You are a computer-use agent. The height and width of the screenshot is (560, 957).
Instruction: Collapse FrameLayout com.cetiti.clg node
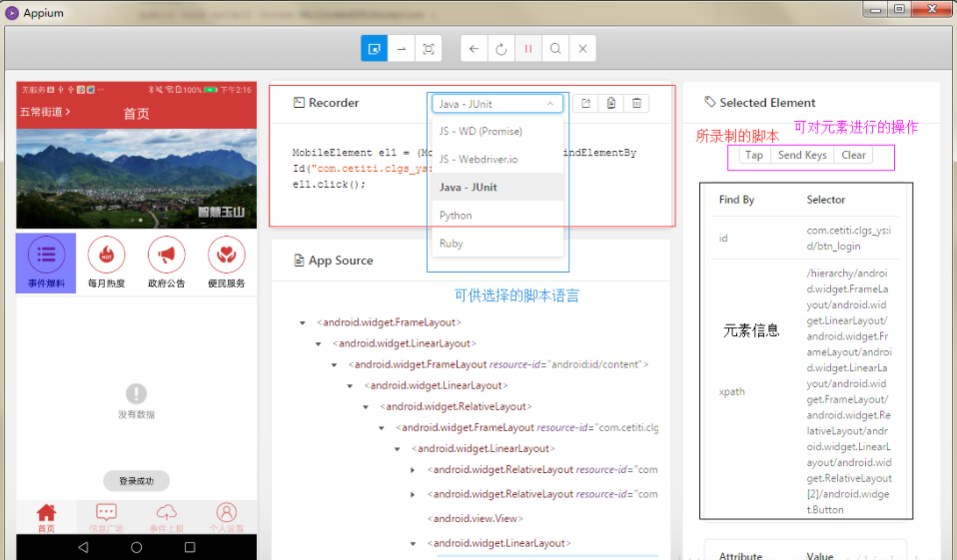[x=382, y=428]
